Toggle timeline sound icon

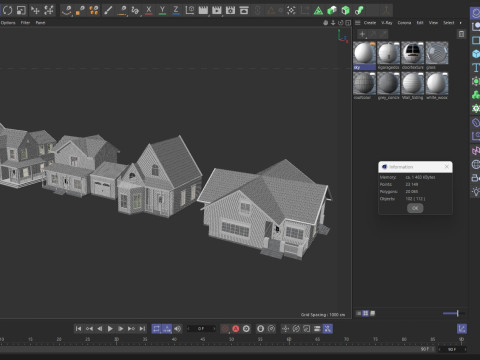click(178, 329)
